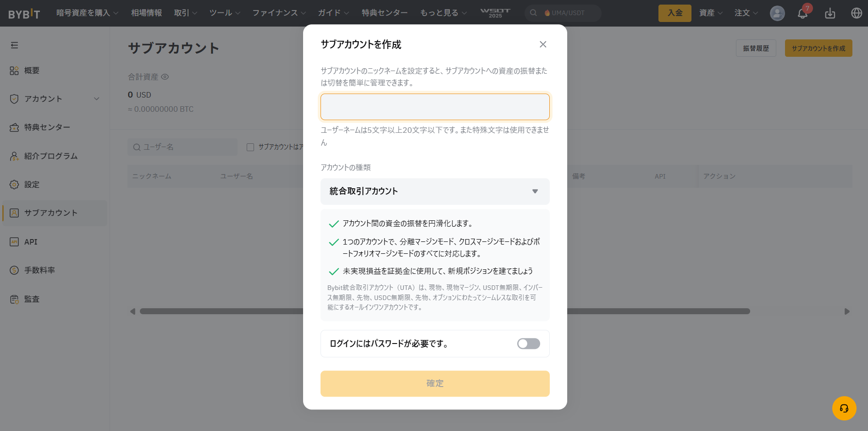Open the 手数料率 sidebar icon
Viewport: 868px width, 431px height.
(x=14, y=270)
